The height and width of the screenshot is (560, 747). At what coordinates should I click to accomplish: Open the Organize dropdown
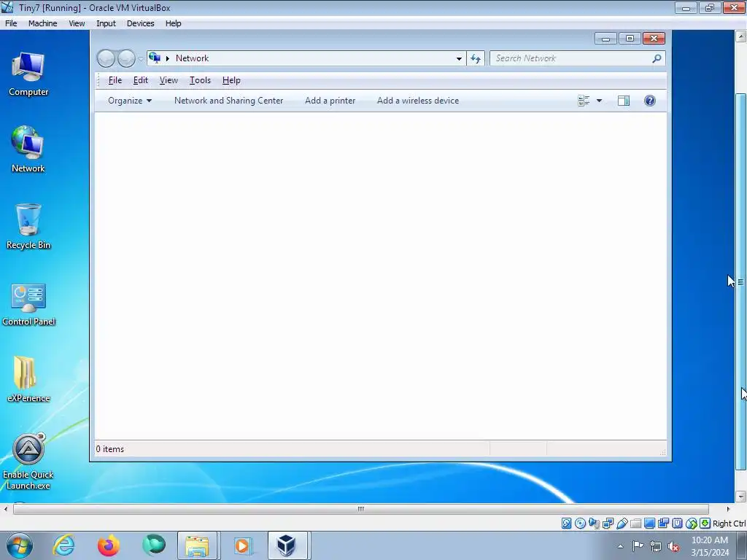pyautogui.click(x=130, y=101)
